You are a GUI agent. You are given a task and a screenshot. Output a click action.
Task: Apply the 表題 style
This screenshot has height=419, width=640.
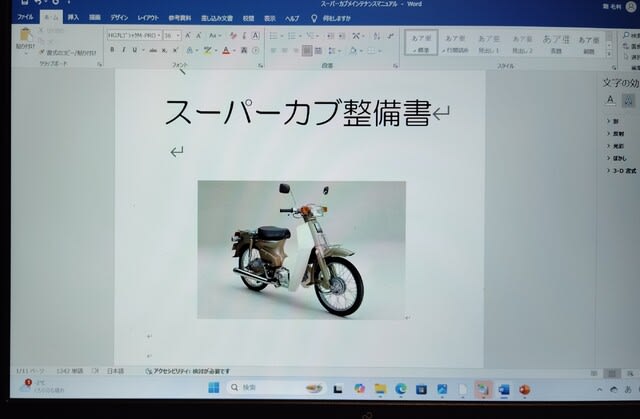tap(556, 44)
